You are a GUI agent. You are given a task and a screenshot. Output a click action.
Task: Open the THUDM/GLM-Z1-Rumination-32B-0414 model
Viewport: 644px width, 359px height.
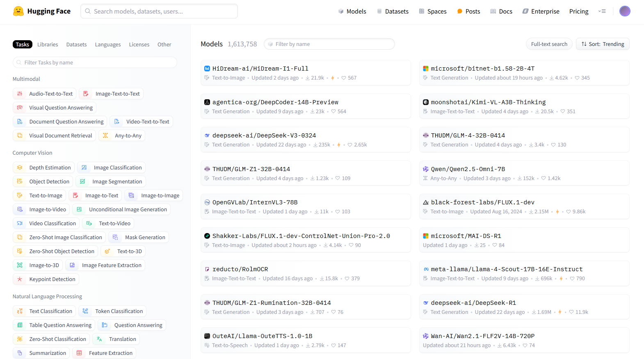point(306,307)
